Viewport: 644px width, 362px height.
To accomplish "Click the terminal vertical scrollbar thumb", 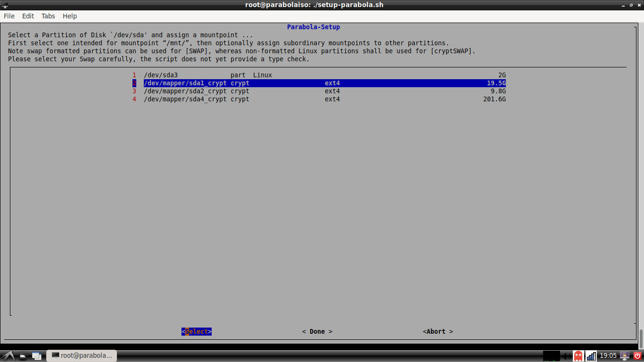I will point(641,338).
